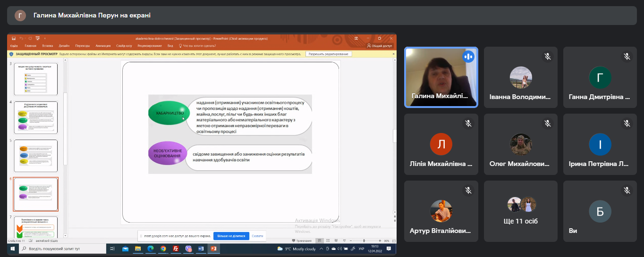Open the УКР keyboard language selector

[x=361, y=249]
